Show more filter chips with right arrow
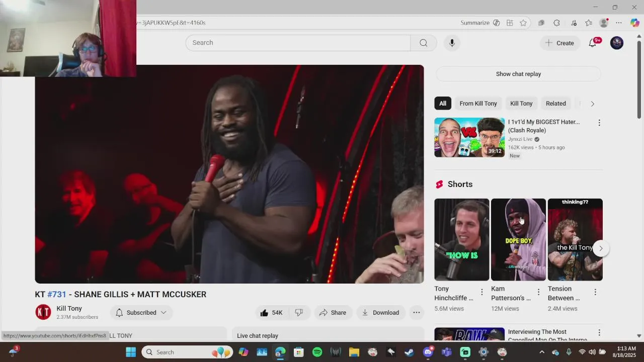 (x=592, y=104)
